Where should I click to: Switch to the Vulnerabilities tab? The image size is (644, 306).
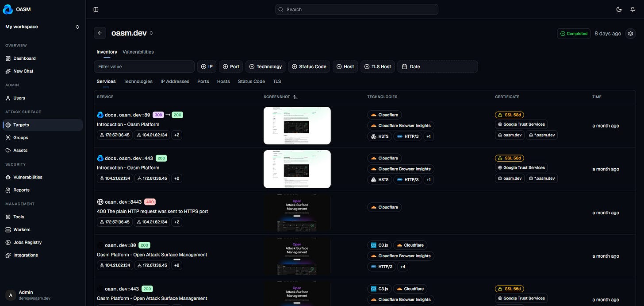pyautogui.click(x=138, y=52)
